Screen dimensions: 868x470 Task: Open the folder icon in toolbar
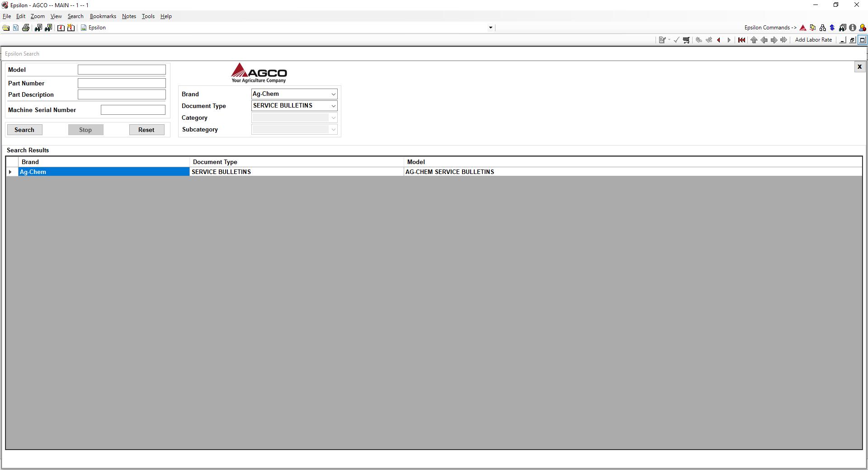[x=6, y=28]
